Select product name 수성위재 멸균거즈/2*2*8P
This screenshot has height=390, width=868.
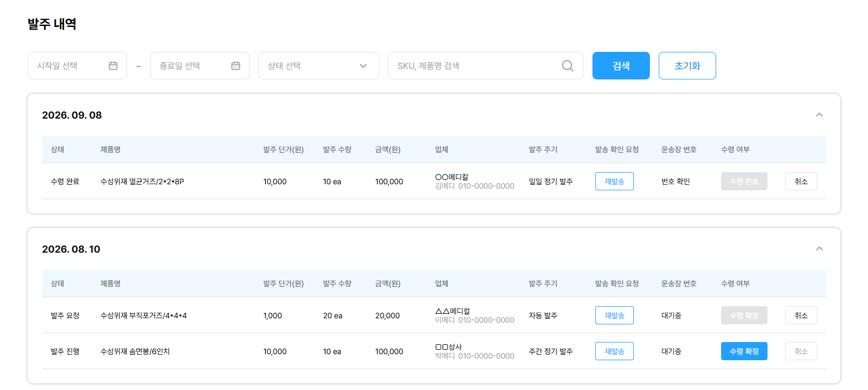click(x=142, y=181)
